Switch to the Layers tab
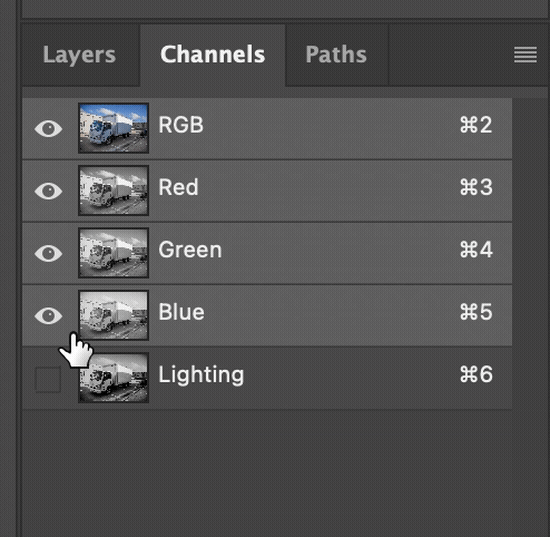 [79, 55]
